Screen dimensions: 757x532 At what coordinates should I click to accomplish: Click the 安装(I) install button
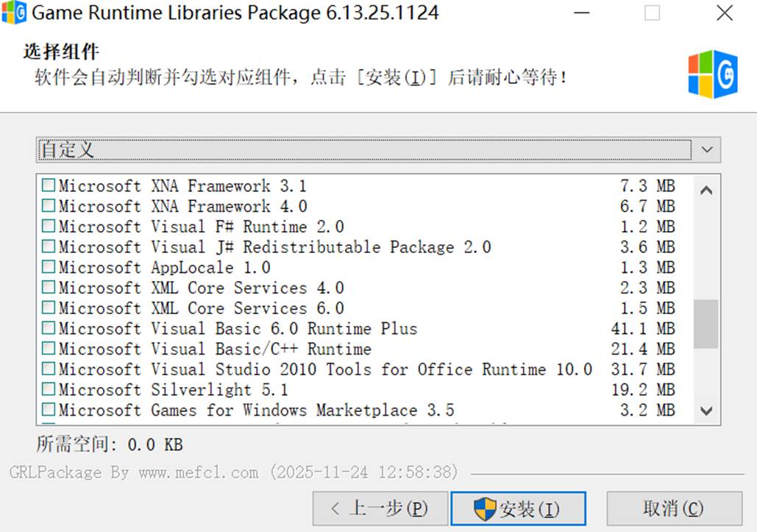(518, 508)
